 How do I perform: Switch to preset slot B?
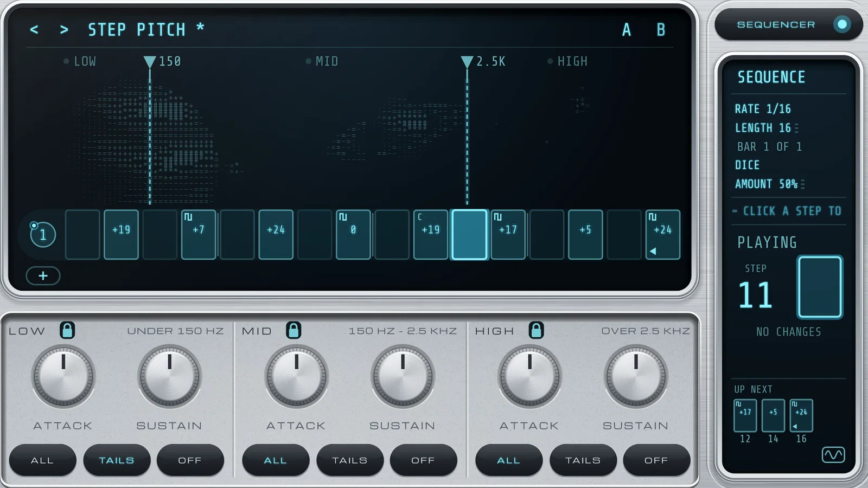pos(661,29)
